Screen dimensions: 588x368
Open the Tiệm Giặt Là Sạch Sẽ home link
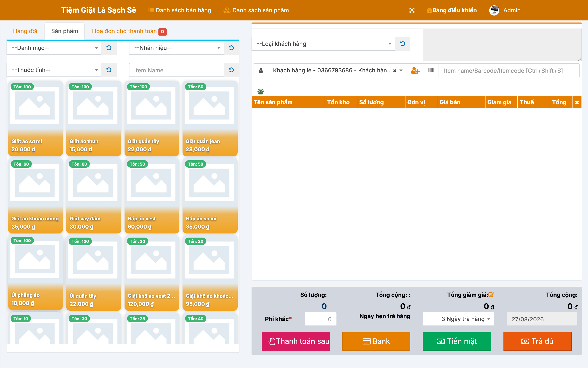[x=99, y=10]
